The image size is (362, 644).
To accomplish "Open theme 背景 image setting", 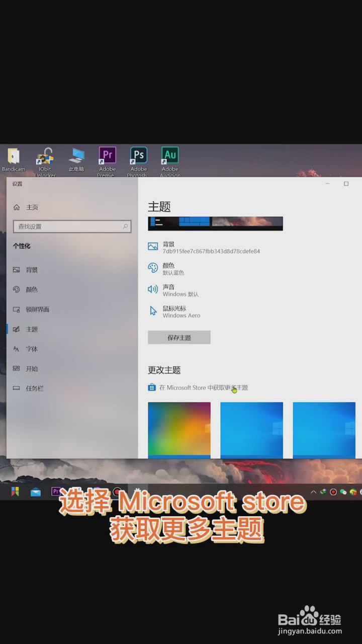I will pyautogui.click(x=204, y=247).
